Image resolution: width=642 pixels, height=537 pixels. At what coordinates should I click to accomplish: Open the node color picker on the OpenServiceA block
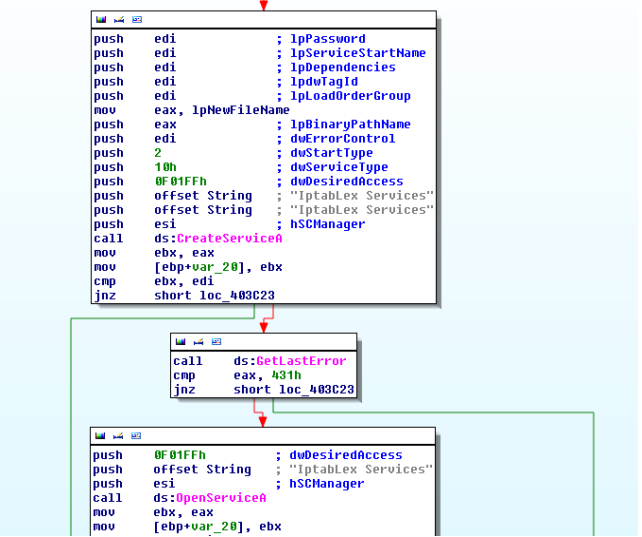point(101,436)
